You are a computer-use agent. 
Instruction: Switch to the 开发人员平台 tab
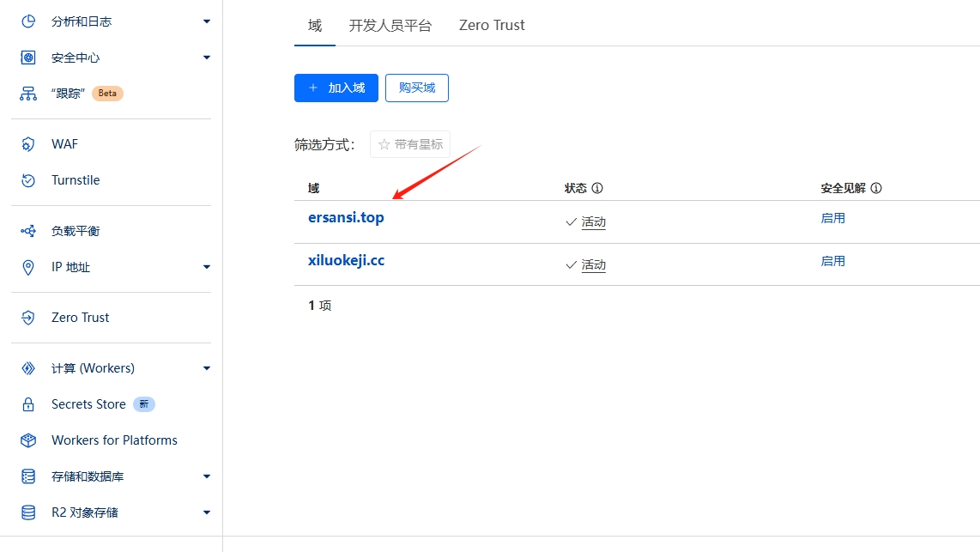click(390, 25)
